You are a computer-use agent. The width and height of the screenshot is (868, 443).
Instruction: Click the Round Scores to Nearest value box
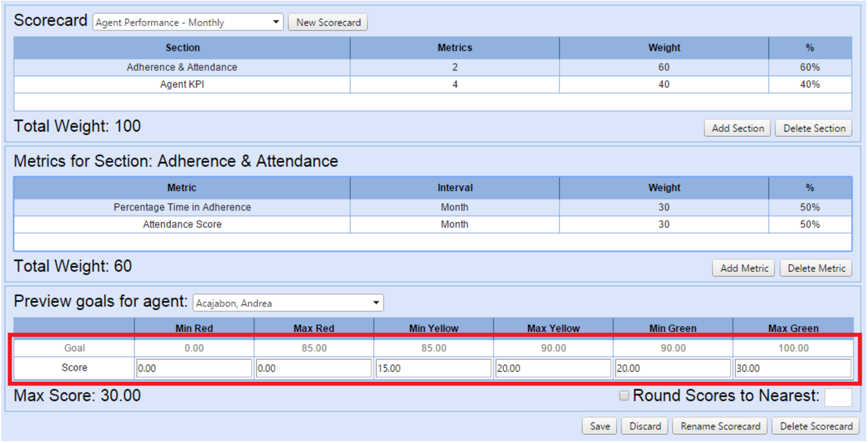pos(838,397)
